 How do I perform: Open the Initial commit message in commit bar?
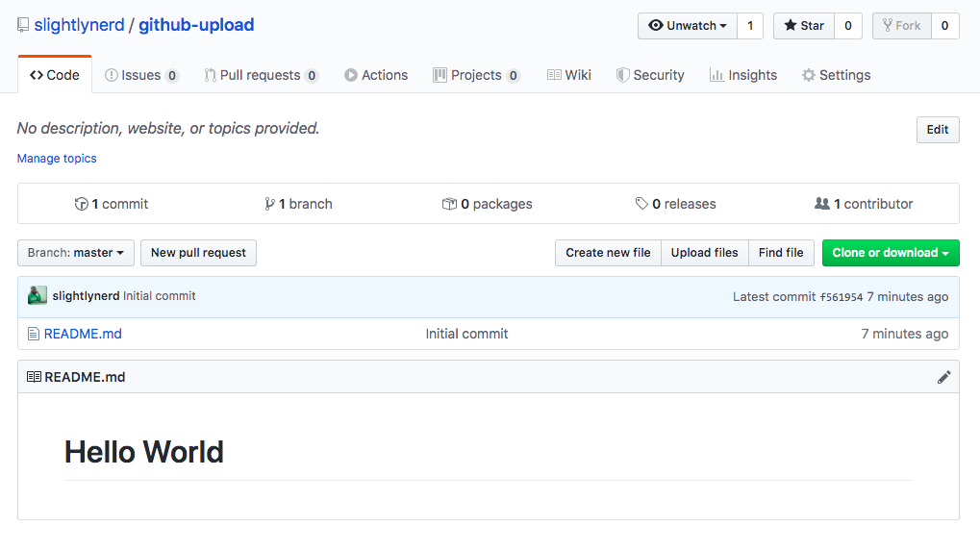[160, 296]
